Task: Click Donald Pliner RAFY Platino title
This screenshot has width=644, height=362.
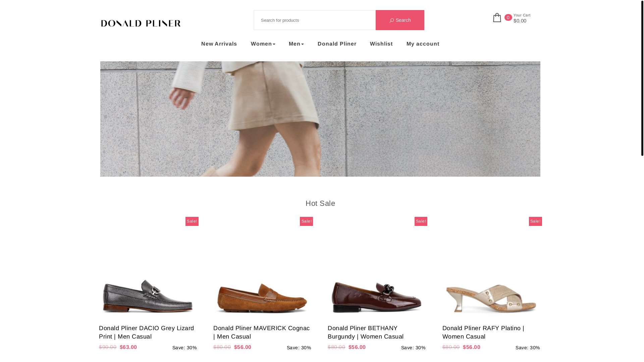Action: click(483, 332)
